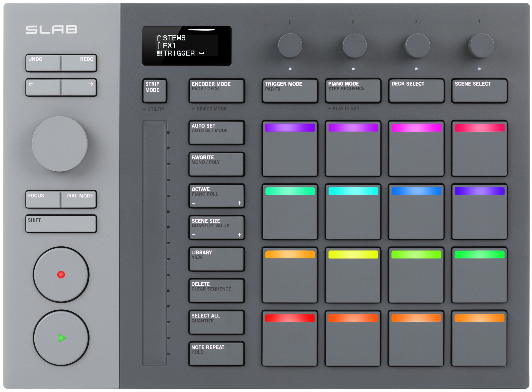This screenshot has width=532, height=392.
Task: Increase Scene Size with plus
Action: (x=239, y=235)
